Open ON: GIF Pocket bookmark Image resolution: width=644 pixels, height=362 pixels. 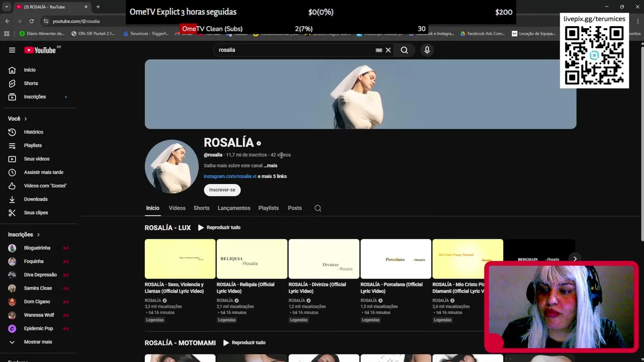(x=93, y=34)
